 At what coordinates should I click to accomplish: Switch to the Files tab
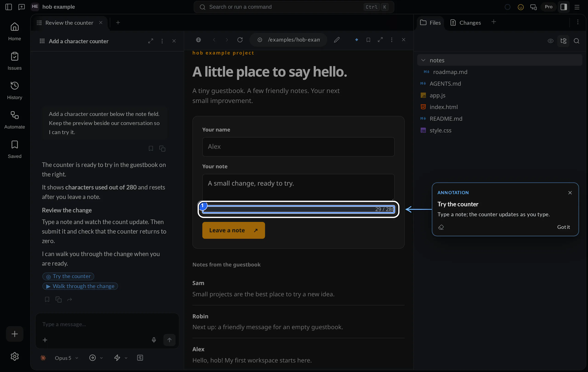[x=430, y=23]
